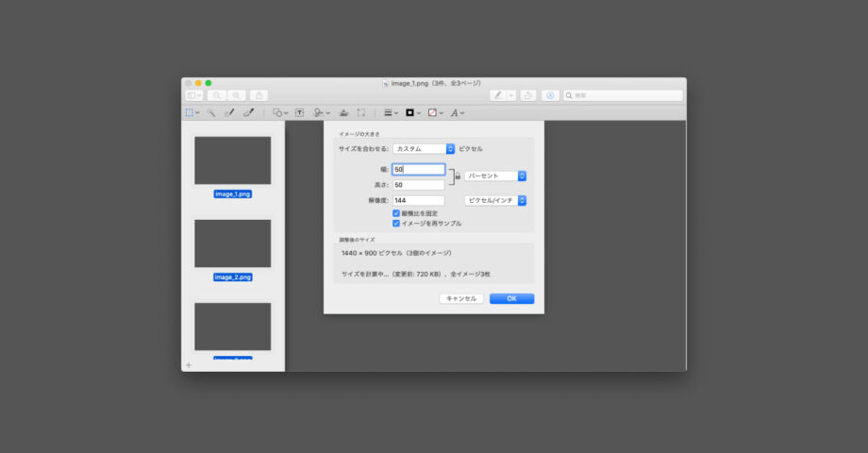The image size is (868, 453).
Task: Click the キャンセル button
Action: tap(461, 298)
